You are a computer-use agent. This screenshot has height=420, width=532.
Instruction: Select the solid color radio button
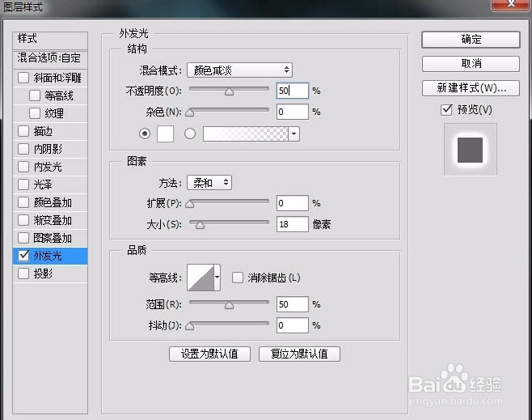[x=145, y=134]
